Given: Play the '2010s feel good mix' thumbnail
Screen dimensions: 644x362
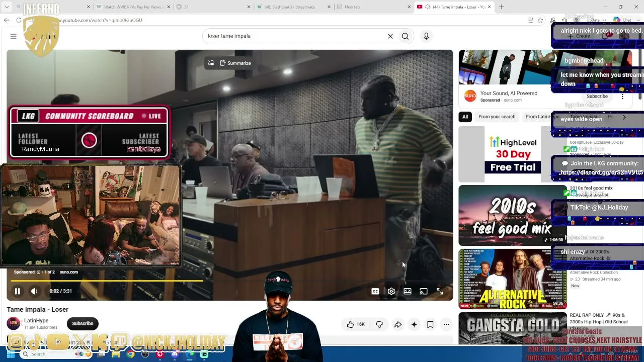Looking at the screenshot, I should click(x=512, y=216).
